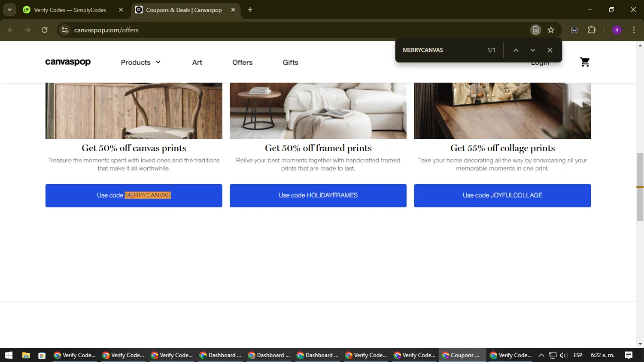The height and width of the screenshot is (362, 644).
Task: Click the collage prints image
Action: [x=502, y=111]
